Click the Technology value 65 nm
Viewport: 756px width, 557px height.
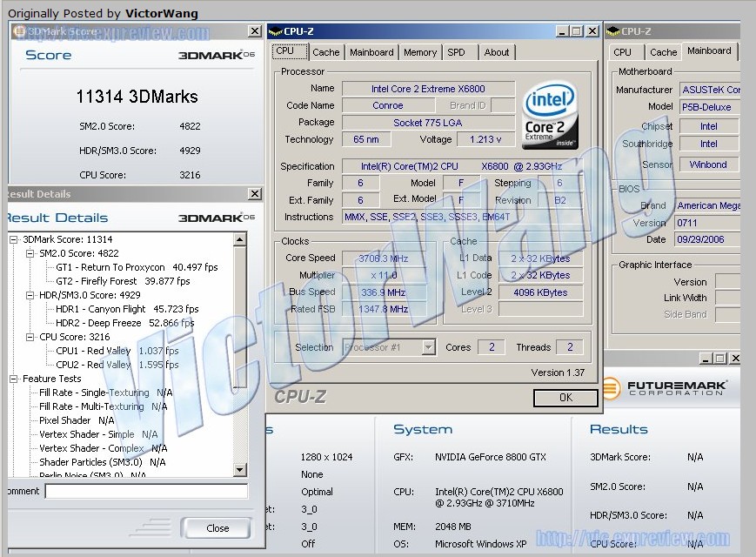pyautogui.click(x=366, y=140)
